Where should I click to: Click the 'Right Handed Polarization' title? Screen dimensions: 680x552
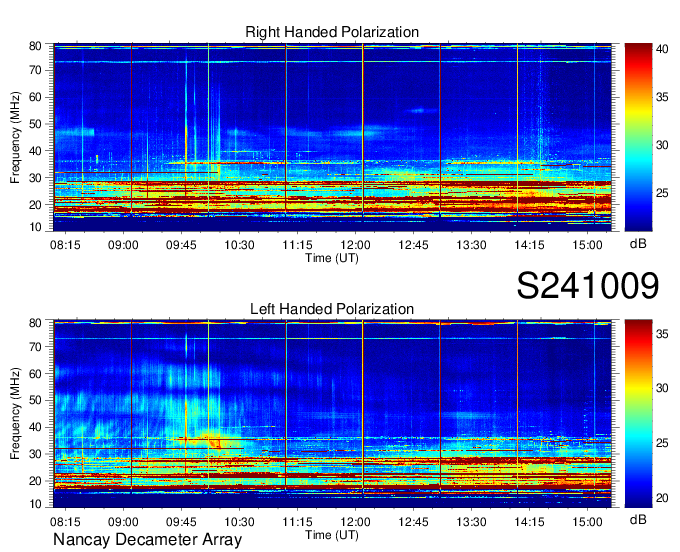click(332, 32)
